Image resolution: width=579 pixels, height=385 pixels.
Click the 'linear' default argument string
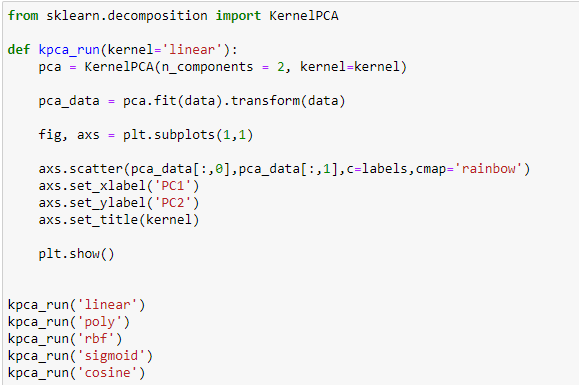coord(192,50)
